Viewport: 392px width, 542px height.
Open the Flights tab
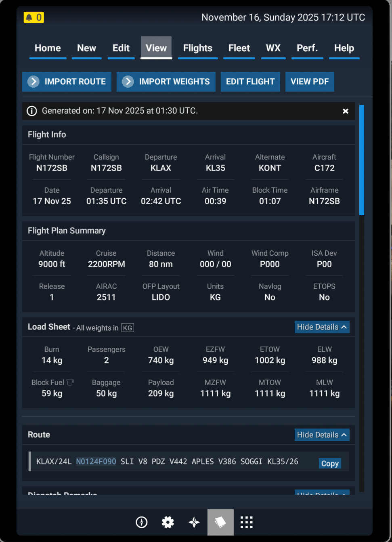click(x=198, y=48)
